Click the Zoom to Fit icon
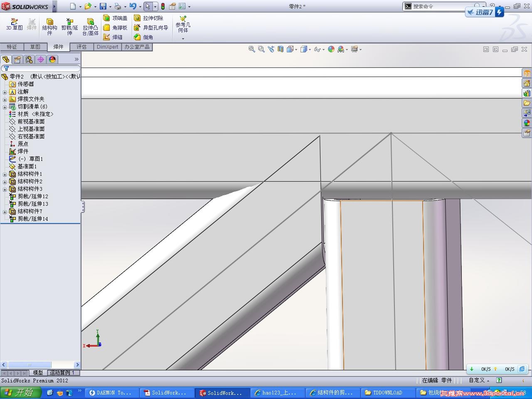This screenshot has height=399, width=532. click(251, 49)
